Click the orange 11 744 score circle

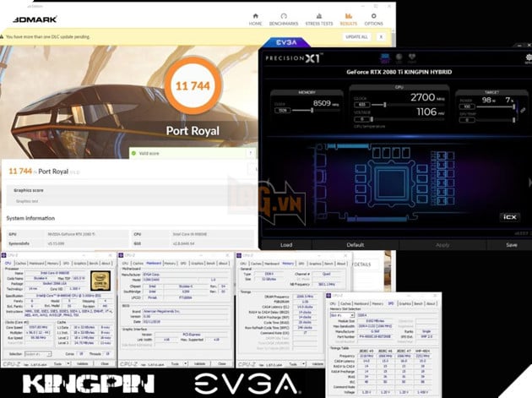click(193, 85)
